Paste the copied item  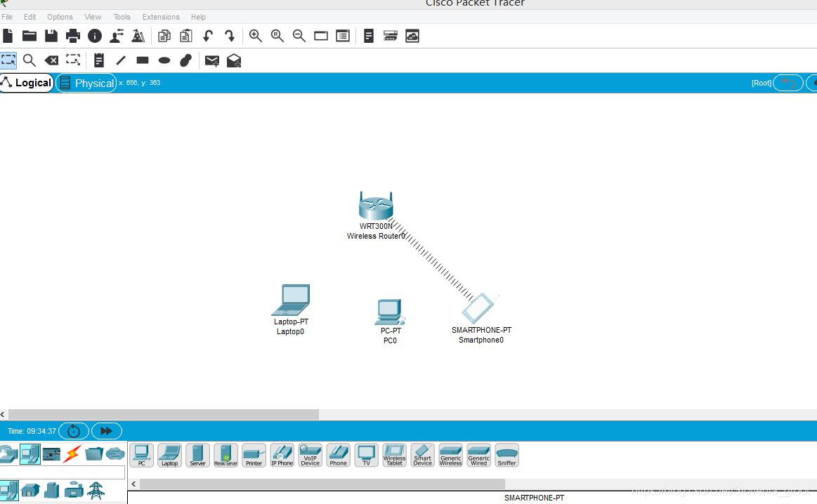(186, 36)
